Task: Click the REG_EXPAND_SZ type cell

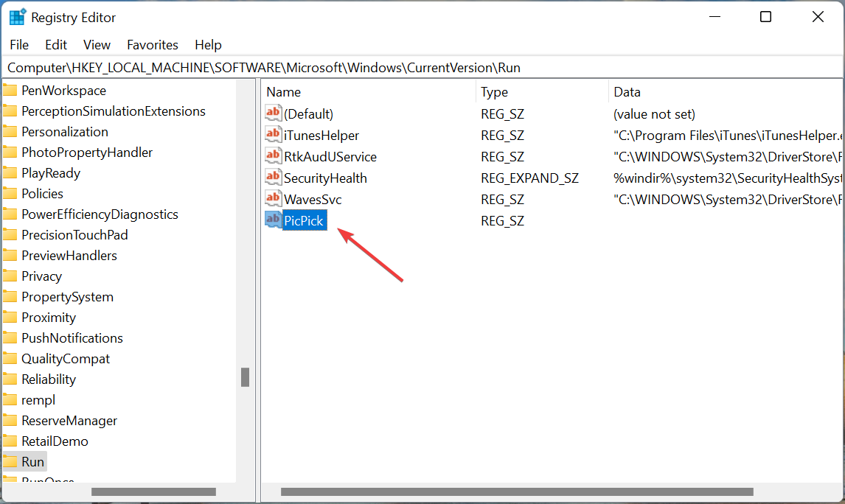Action: (x=529, y=178)
